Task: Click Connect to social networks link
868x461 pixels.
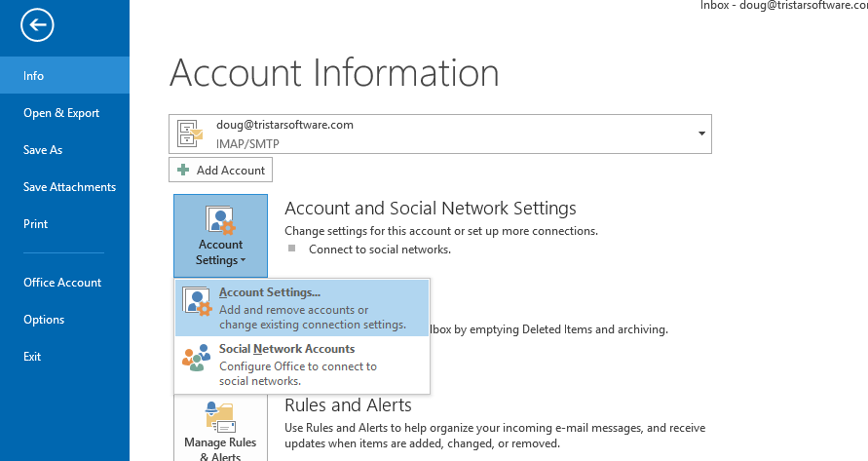Action: click(380, 250)
